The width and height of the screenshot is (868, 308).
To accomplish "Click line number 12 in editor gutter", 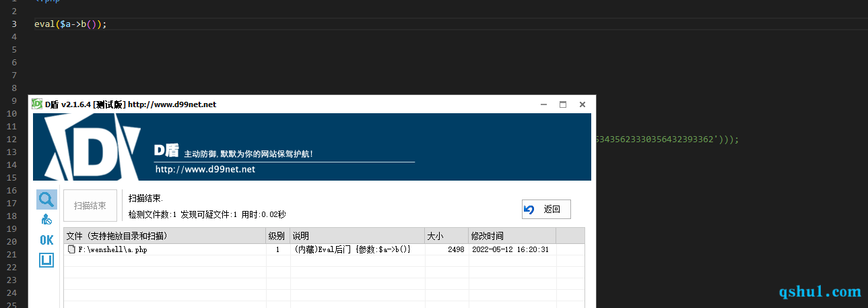I will [x=11, y=140].
